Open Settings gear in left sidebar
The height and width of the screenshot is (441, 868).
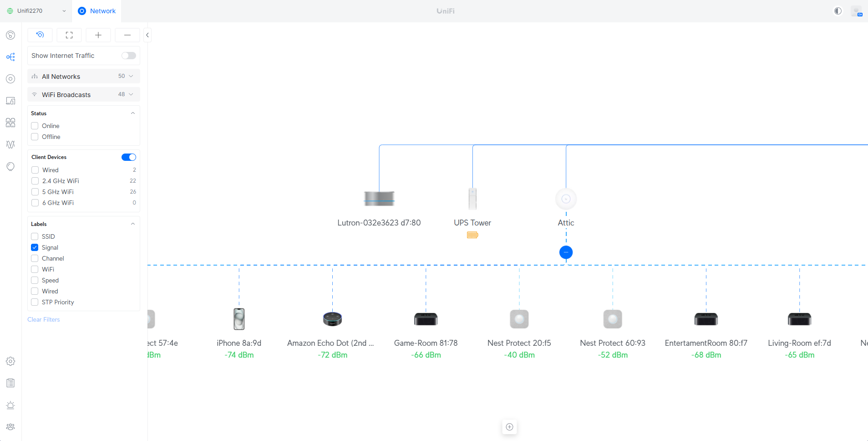(10, 361)
